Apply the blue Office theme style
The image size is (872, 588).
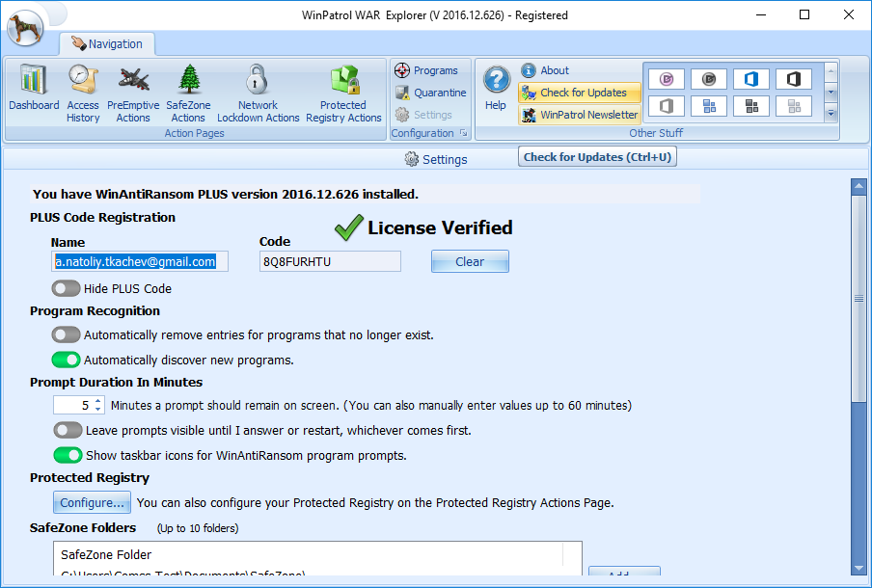pyautogui.click(x=751, y=79)
